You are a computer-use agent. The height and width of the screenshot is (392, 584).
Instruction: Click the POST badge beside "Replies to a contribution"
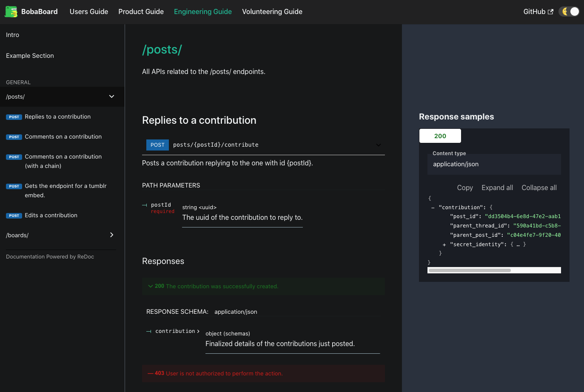[14, 116]
